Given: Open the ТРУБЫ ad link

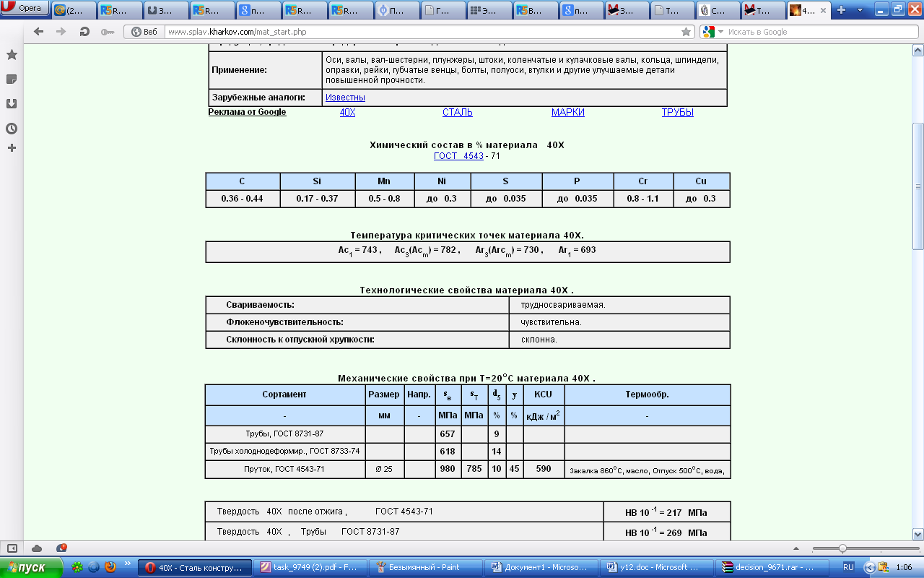Looking at the screenshot, I should click(x=678, y=113).
